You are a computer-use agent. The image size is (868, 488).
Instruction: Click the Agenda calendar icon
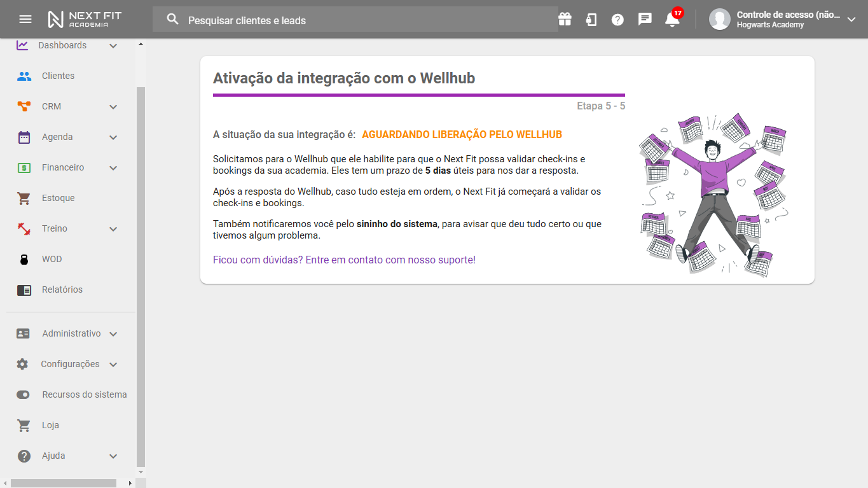pos(24,137)
